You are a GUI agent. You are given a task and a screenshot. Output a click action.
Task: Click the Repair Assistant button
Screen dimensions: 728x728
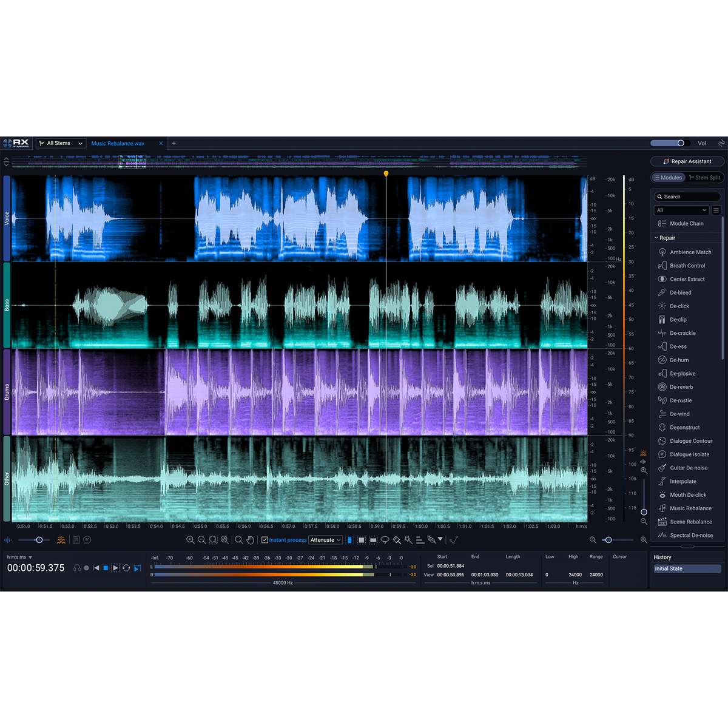click(x=687, y=161)
